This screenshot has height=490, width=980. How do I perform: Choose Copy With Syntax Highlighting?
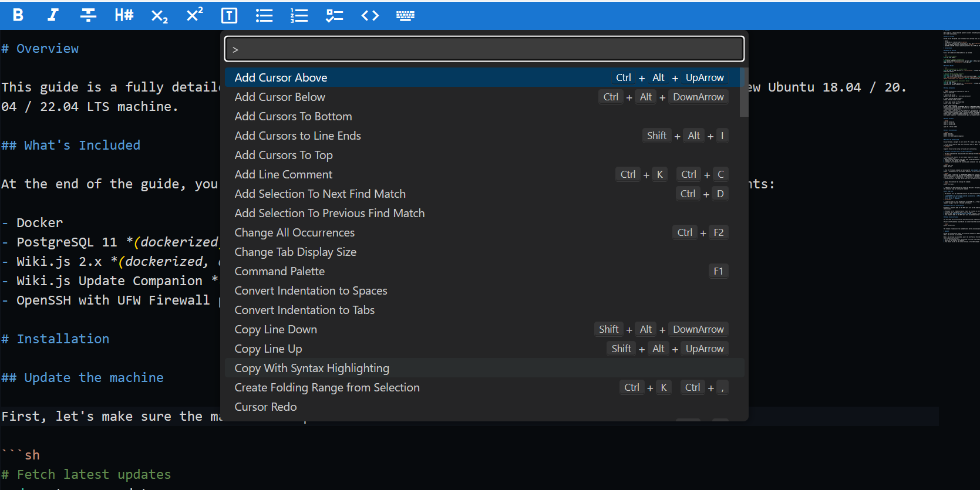click(312, 368)
